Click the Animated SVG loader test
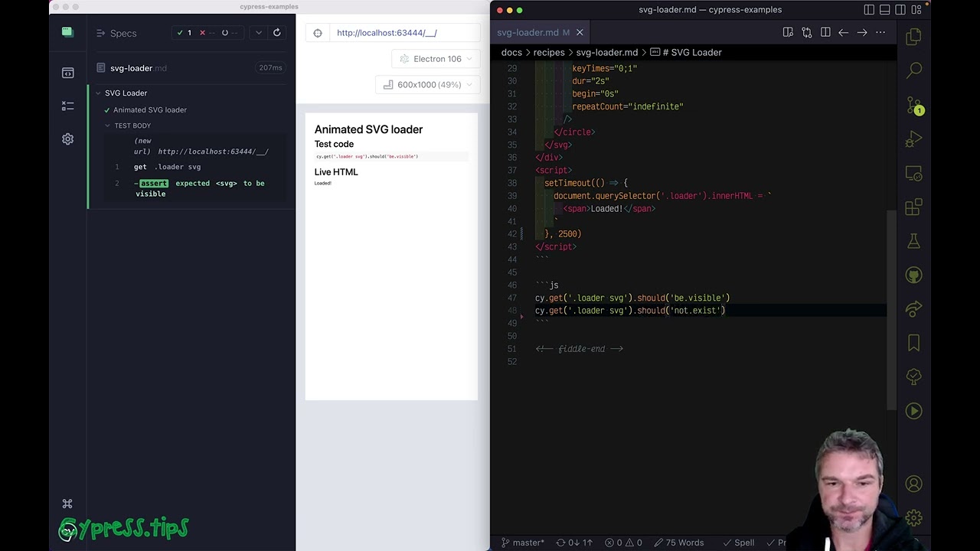980x551 pixels. click(150, 109)
